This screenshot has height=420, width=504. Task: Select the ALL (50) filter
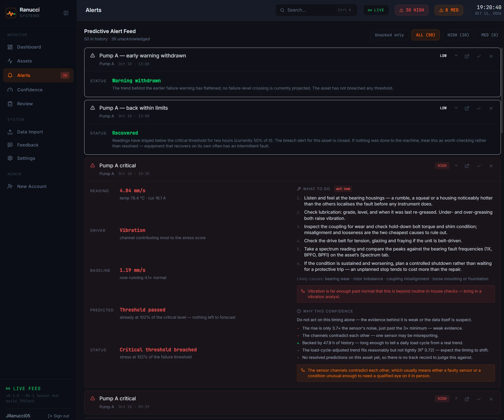[426, 35]
